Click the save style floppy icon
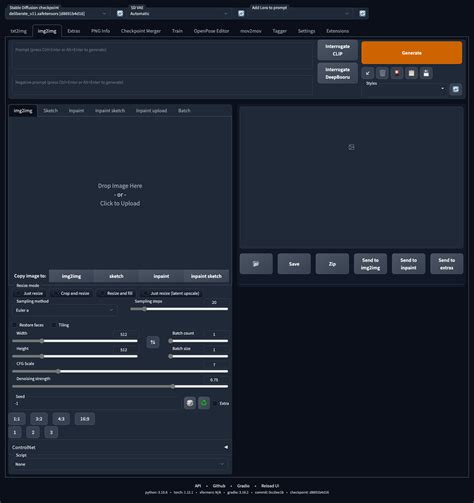474x503 pixels. 426,73
